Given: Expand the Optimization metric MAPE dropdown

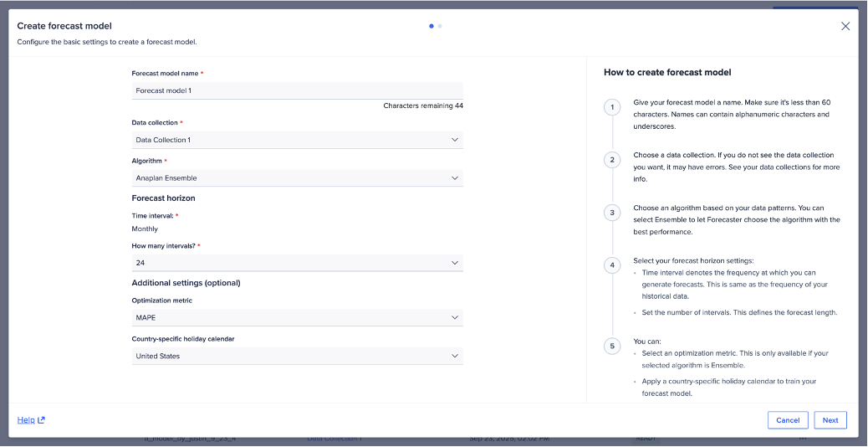Looking at the screenshot, I should (297, 318).
